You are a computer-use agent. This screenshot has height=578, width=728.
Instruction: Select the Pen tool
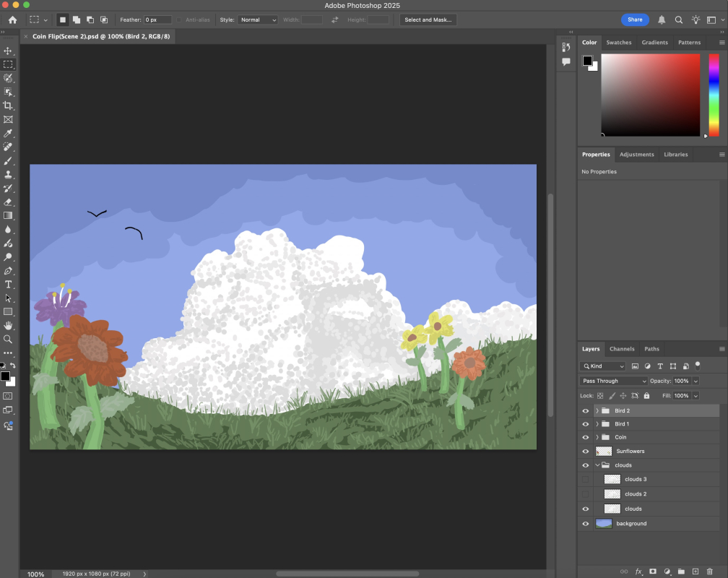click(x=9, y=270)
